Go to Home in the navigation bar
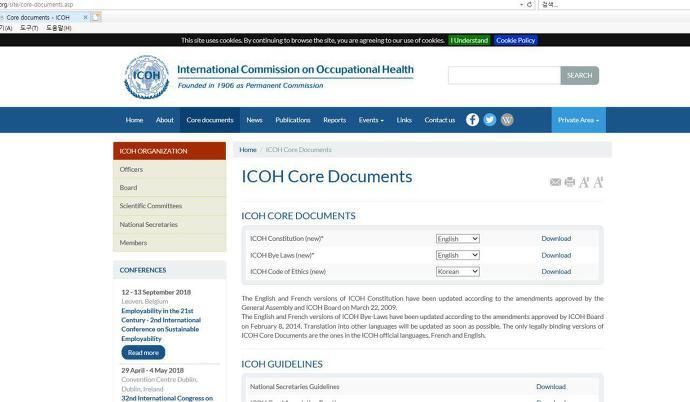Viewport: 690px width, 402px height. tap(134, 120)
